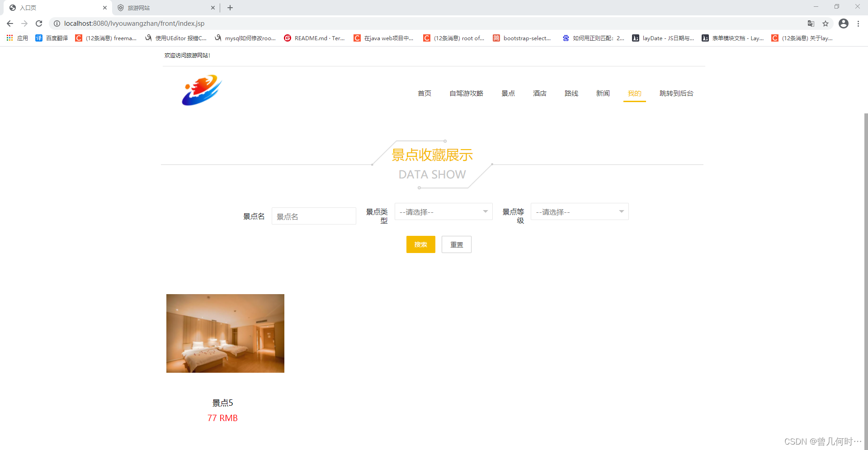868x450 pixels.
Task: Open the 景点5 room thumbnail
Action: 225,333
